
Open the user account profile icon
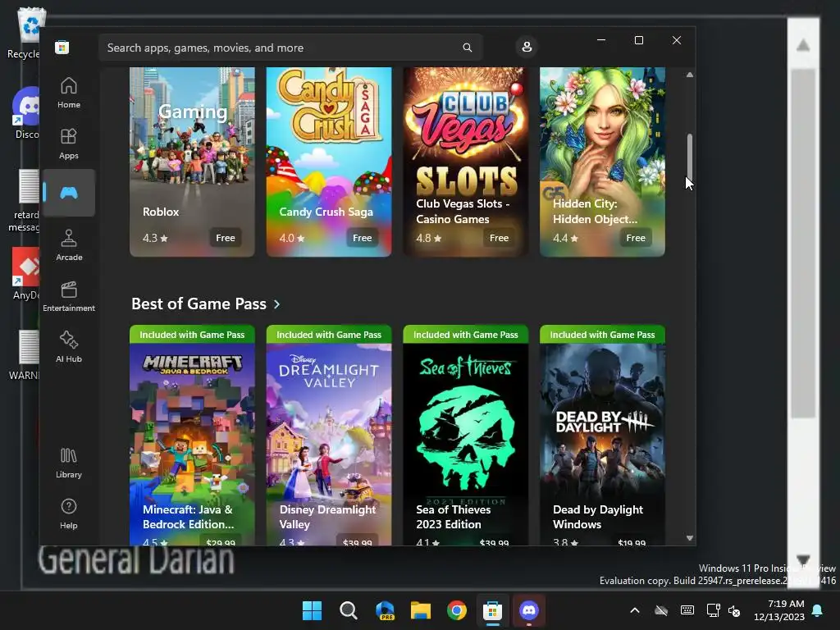(x=527, y=47)
